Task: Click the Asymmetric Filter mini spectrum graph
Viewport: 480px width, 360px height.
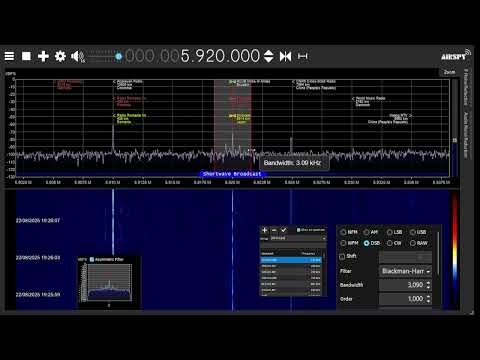Action: tap(109, 283)
